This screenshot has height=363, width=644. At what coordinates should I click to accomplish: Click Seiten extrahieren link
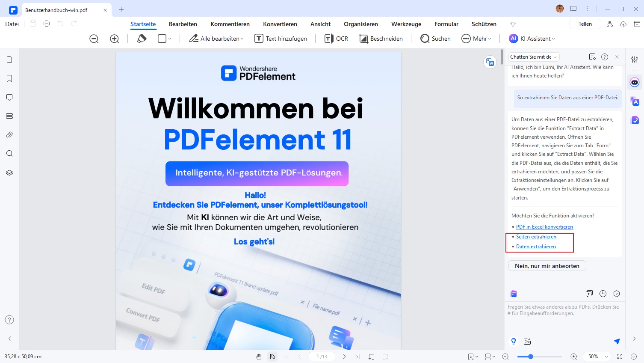coord(536,237)
